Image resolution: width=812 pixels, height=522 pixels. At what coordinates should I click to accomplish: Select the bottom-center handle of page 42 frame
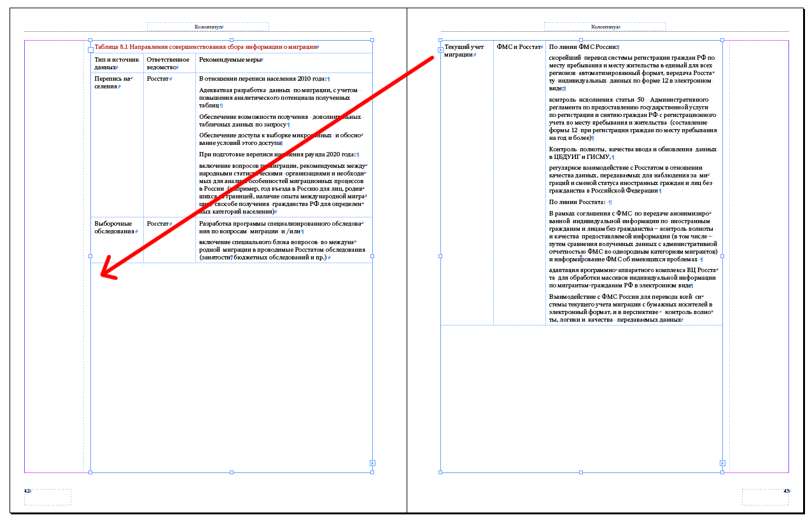(231, 472)
